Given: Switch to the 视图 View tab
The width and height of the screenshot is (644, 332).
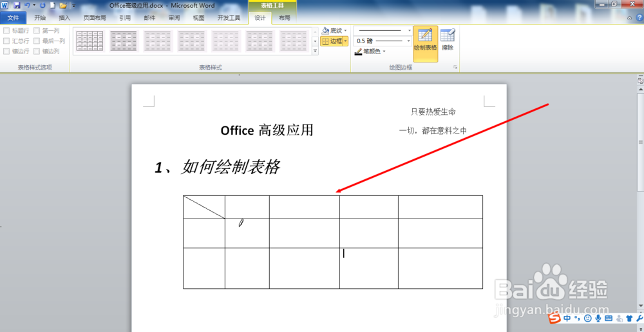Looking at the screenshot, I should coord(199,17).
